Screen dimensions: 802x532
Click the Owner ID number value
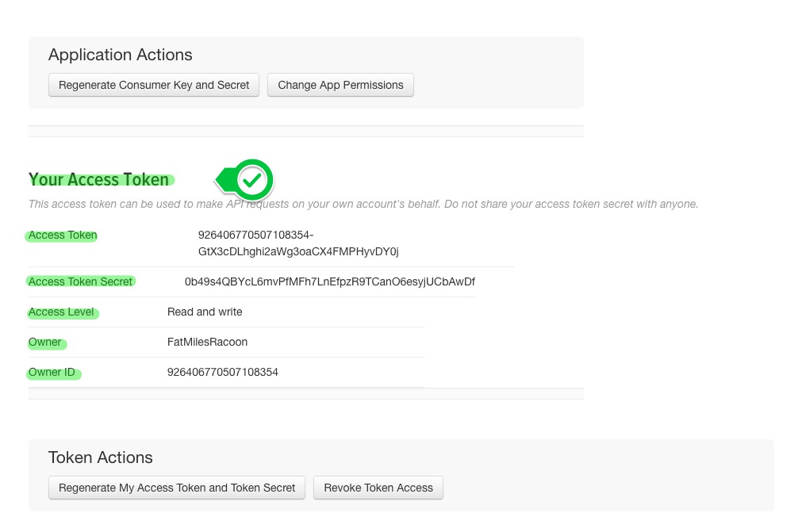(x=222, y=373)
